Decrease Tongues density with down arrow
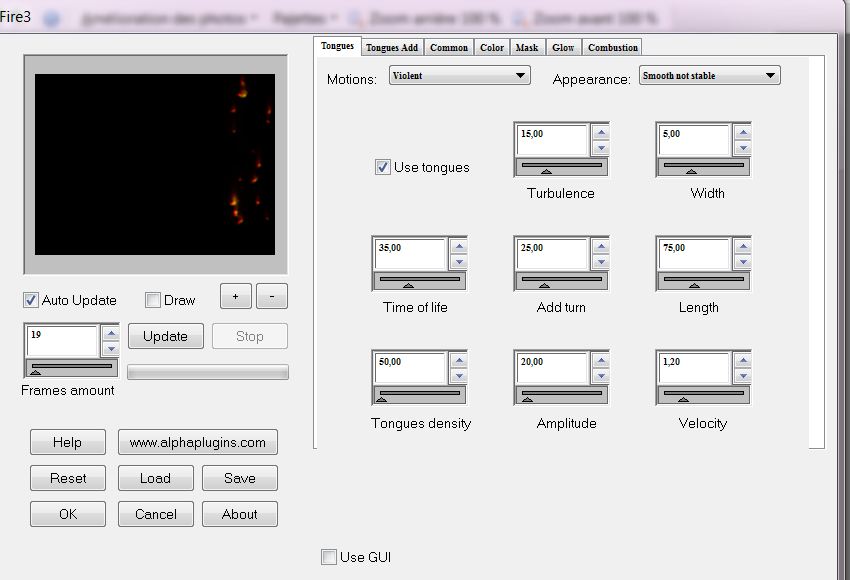 coord(459,376)
